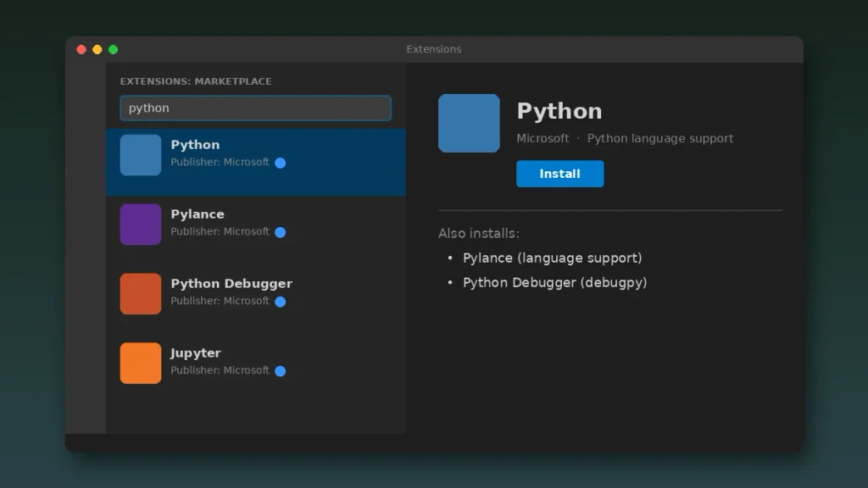Select the Python Debugger extension title
The image size is (868, 488).
pos(231,283)
